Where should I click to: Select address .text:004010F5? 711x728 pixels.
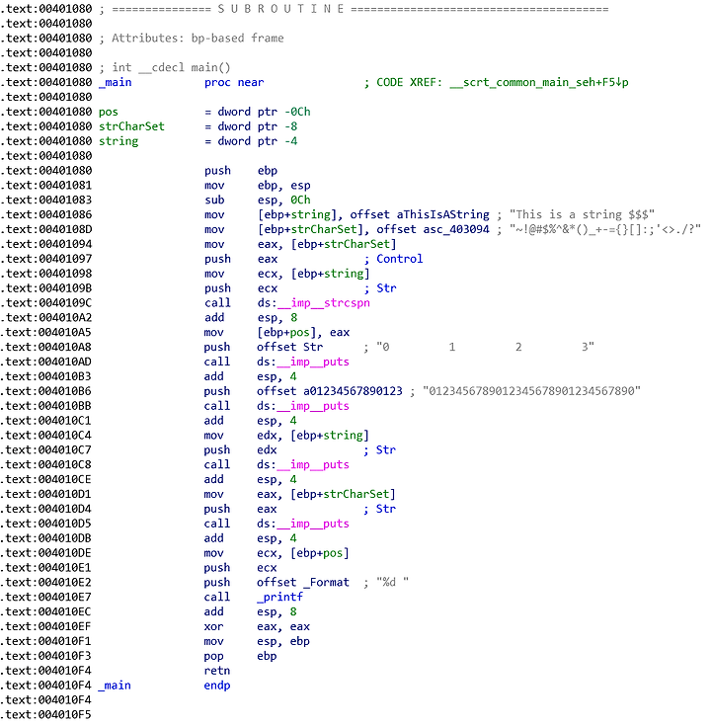tap(46, 715)
